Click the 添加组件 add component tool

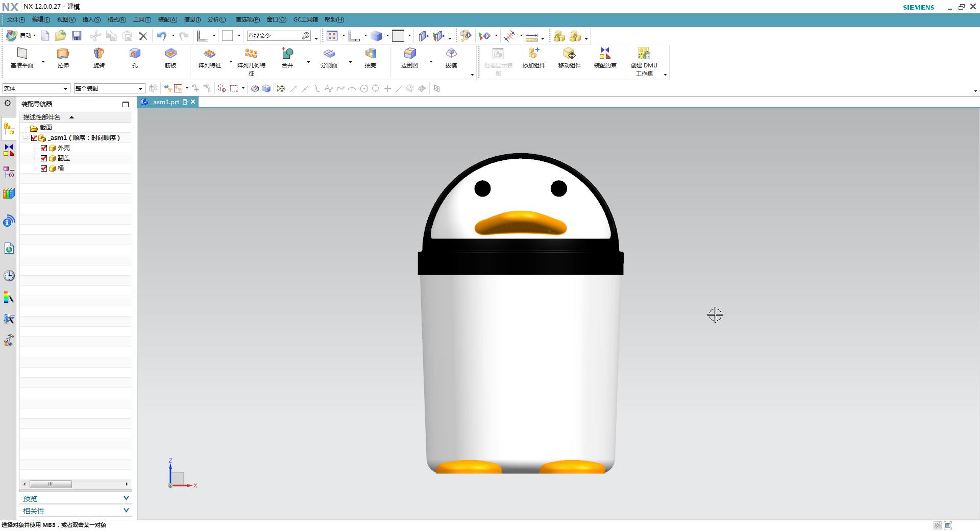point(534,58)
